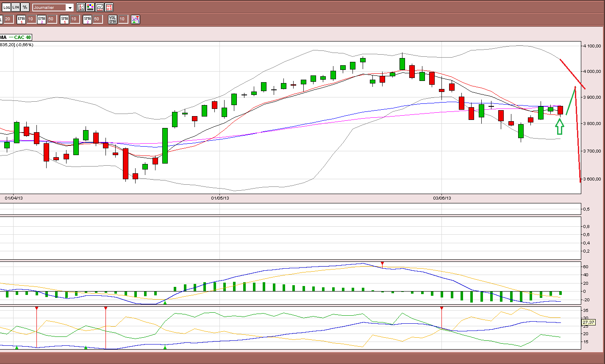Screen dimensions: 605x364
Task: Open the NEWS icon
Action: (109, 7)
